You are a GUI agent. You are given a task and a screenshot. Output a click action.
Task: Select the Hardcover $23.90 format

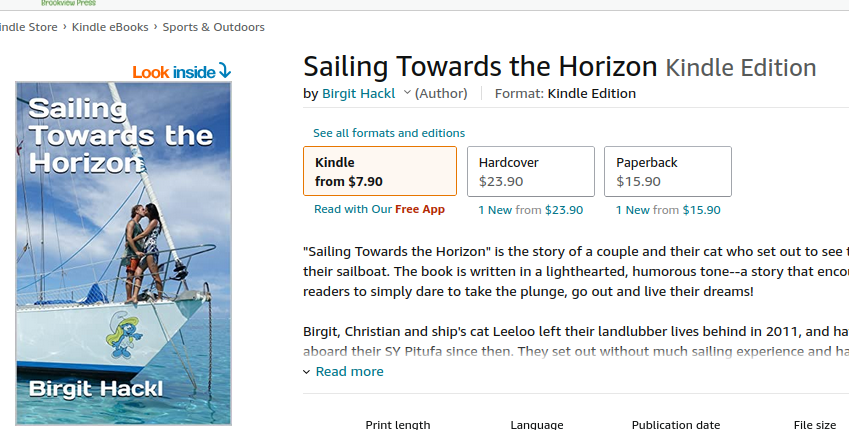[531, 171]
